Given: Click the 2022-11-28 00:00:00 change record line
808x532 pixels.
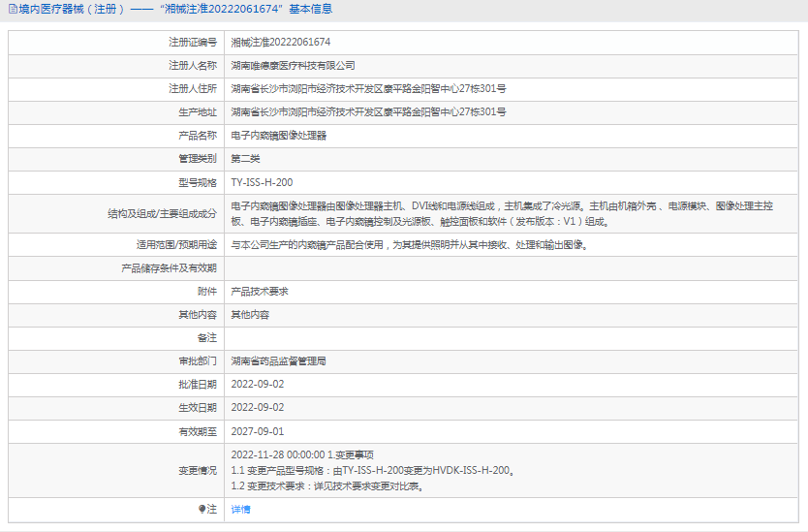Looking at the screenshot, I should click(302, 454).
